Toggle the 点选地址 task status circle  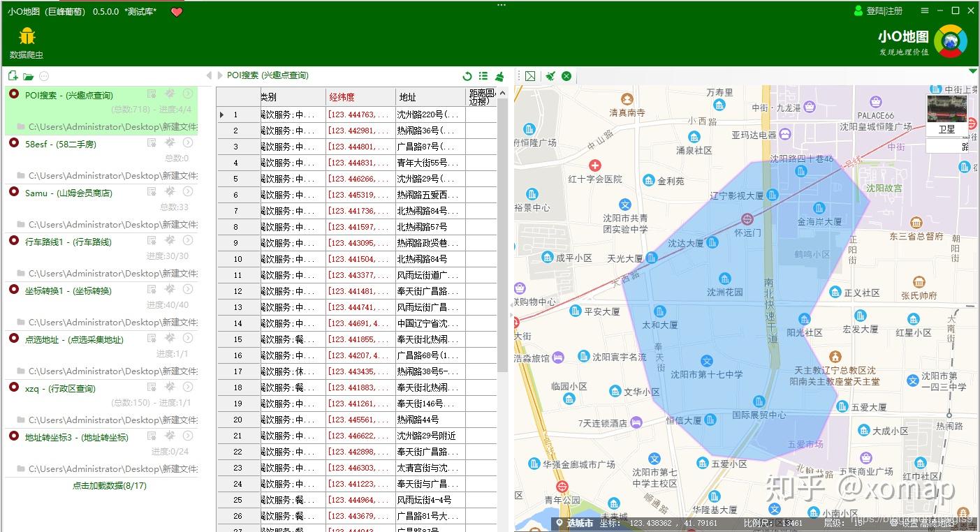coord(13,338)
